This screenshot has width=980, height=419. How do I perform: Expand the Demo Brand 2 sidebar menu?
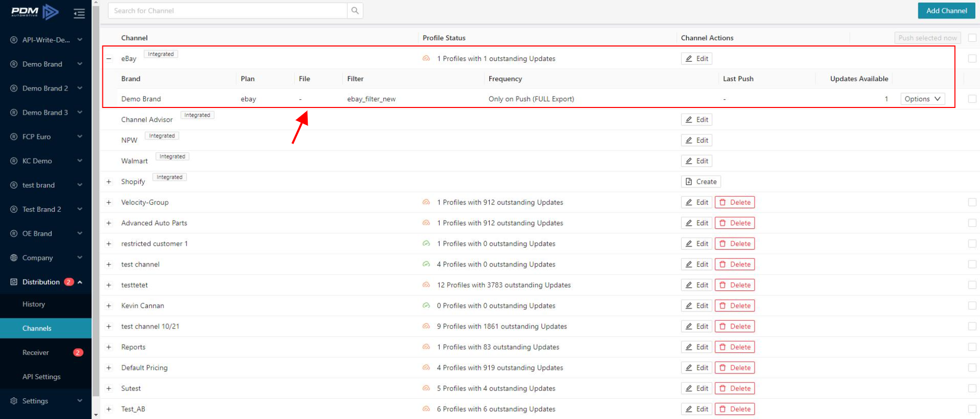[46, 88]
